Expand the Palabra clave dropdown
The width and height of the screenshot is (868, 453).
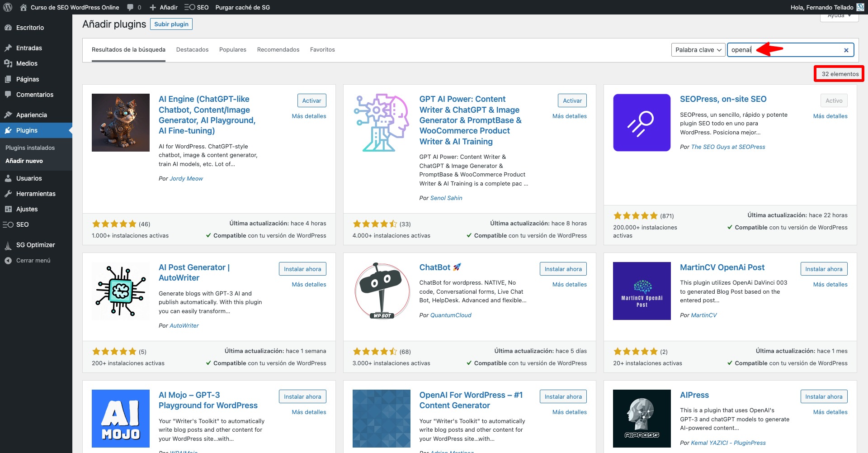698,50
